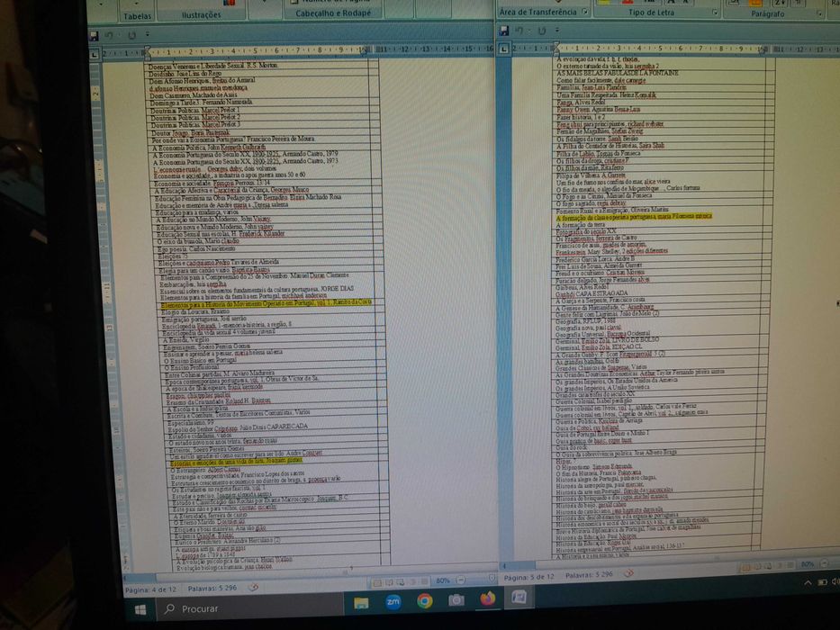Open Google Chrome from the taskbar
840x630 pixels.
click(425, 600)
